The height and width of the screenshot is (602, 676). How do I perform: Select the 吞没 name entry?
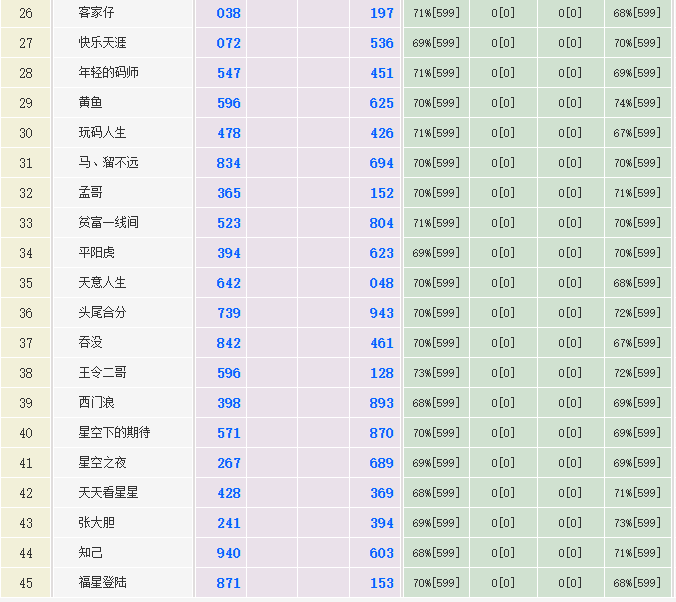90,343
